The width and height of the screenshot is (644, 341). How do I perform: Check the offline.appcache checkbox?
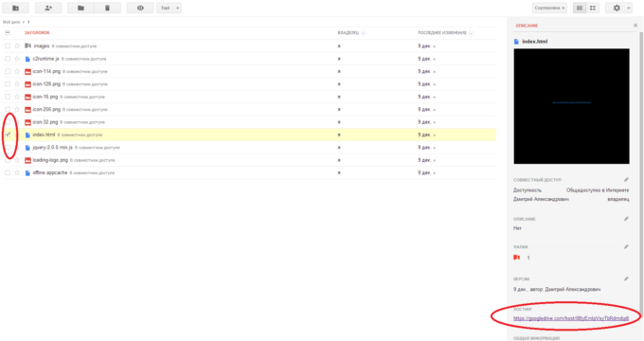click(x=8, y=172)
